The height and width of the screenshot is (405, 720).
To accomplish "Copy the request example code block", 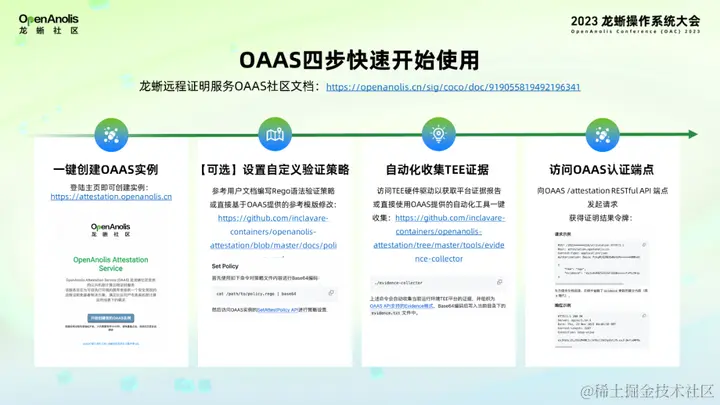I will [644, 245].
